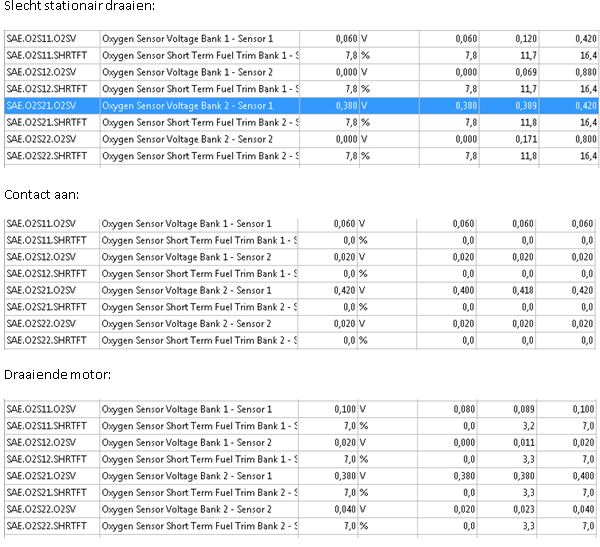Viewport: 600px width, 547px height.
Task: Click the 0,418 cell under Contact aan
Action: point(523,290)
